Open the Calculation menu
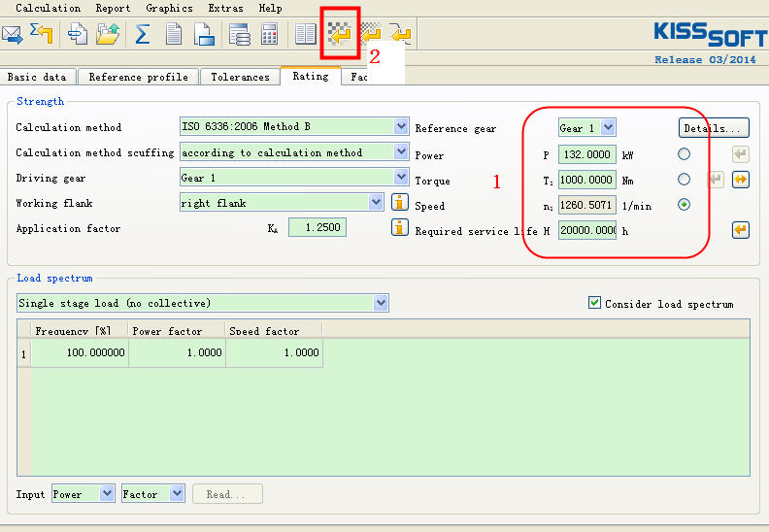This screenshot has height=532, width=769. pos(49,8)
